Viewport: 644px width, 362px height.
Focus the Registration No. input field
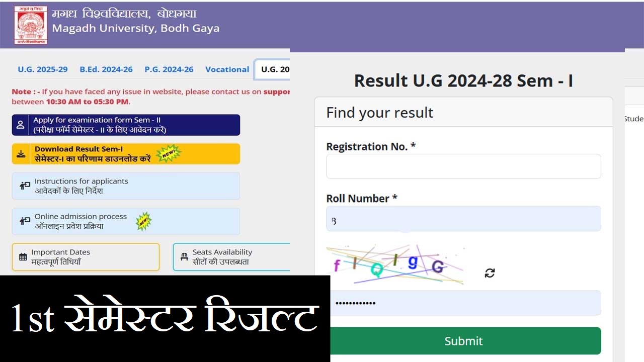click(463, 166)
